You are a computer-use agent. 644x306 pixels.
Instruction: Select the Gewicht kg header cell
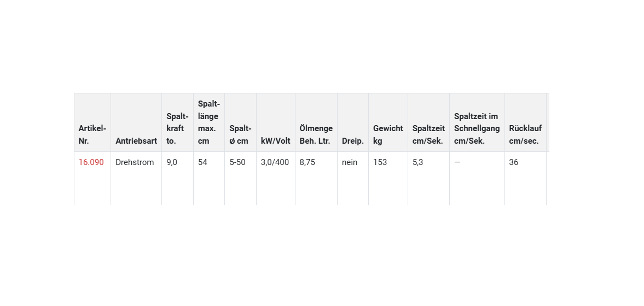(x=388, y=134)
